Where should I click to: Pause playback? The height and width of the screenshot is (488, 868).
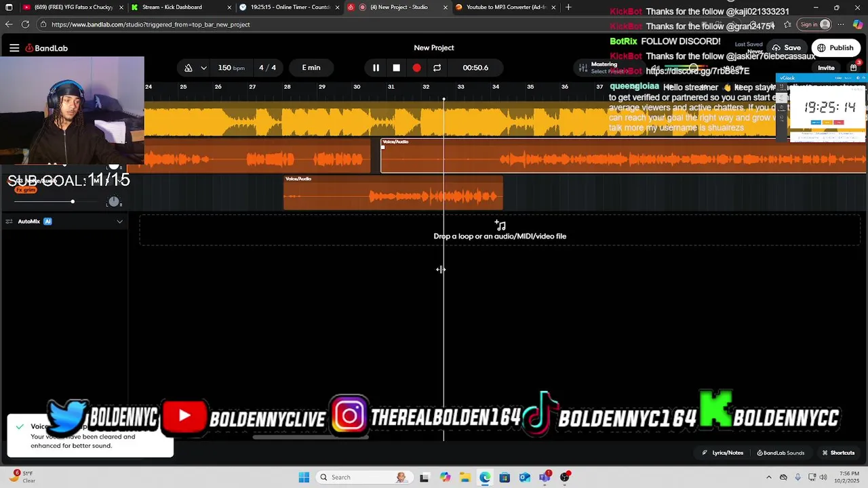click(x=376, y=68)
